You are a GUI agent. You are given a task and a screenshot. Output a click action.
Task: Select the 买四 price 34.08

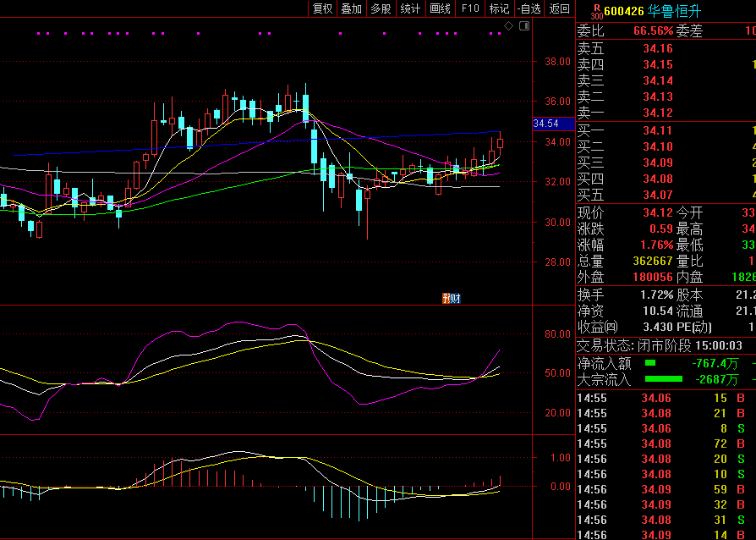tap(658, 179)
